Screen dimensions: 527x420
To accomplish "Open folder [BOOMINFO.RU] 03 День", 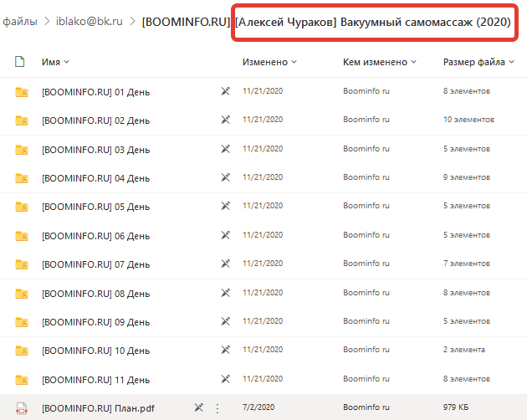I will coord(95,150).
